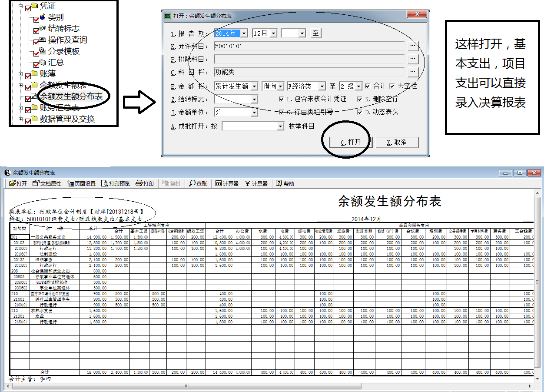
Task: Click the X.取消 cancel button
Action: point(397,143)
